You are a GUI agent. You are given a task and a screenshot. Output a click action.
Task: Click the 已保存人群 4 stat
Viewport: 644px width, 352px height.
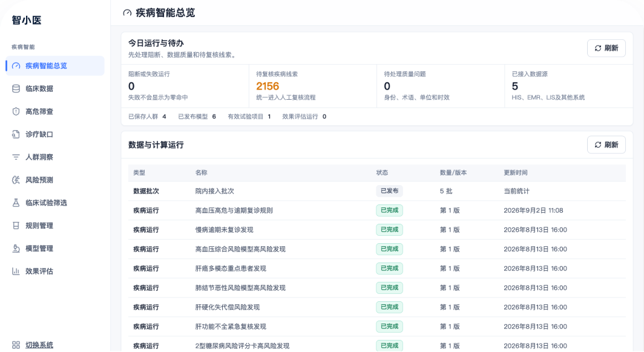click(147, 117)
